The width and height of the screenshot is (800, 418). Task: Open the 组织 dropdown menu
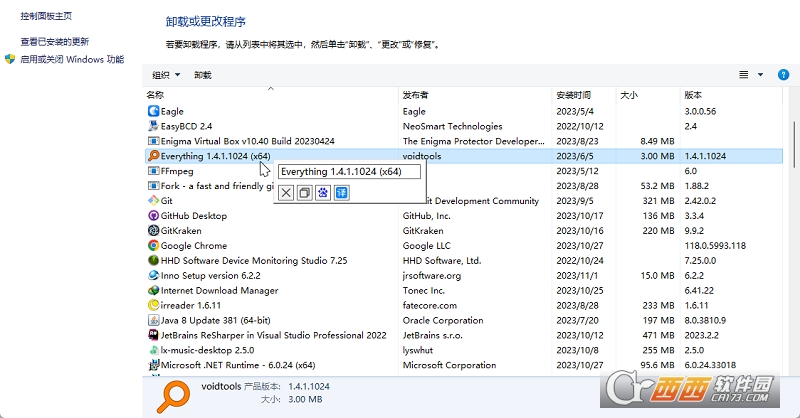pyautogui.click(x=166, y=75)
